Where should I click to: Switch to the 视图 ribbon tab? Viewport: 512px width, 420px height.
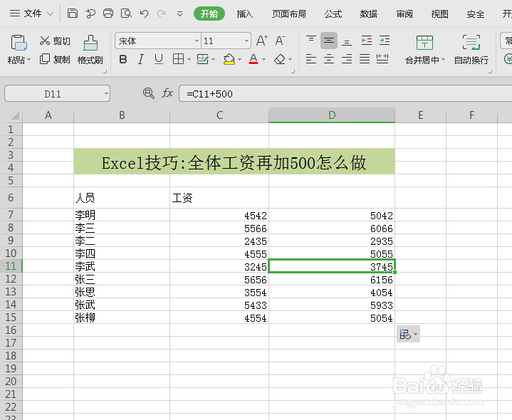point(439,14)
